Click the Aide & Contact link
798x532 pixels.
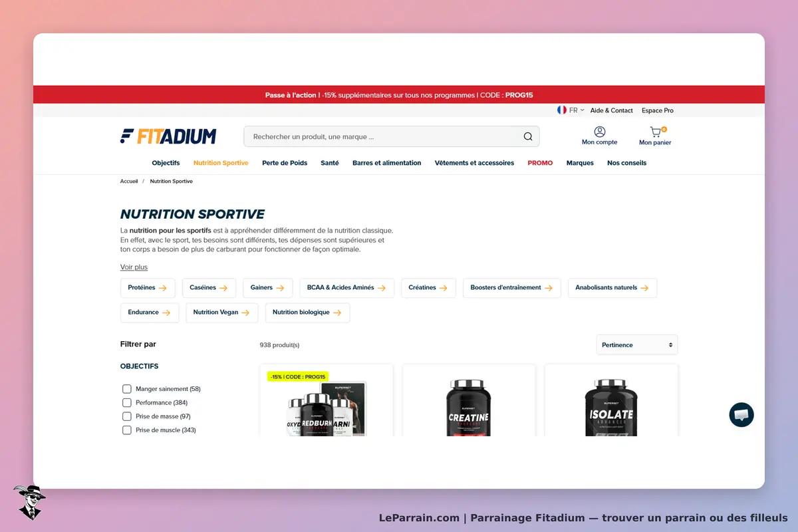tap(612, 110)
